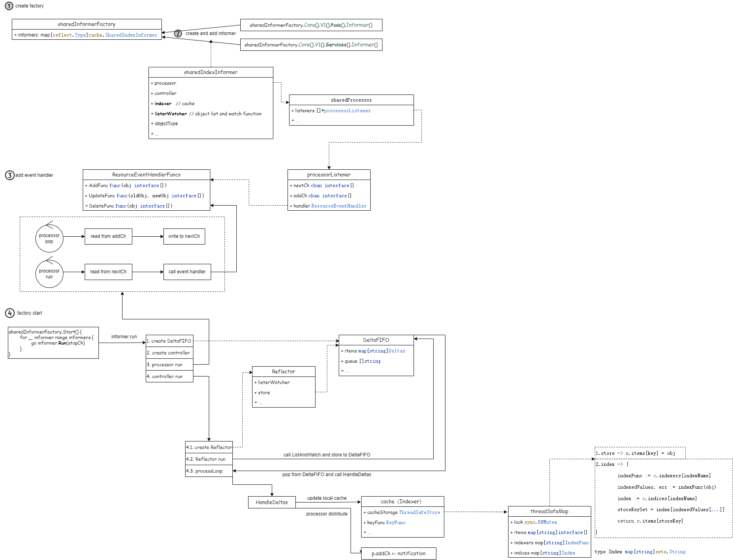The image size is (733, 560).
Task: Click the sharedInformerFactory class title
Action: pyautogui.click(x=87, y=24)
